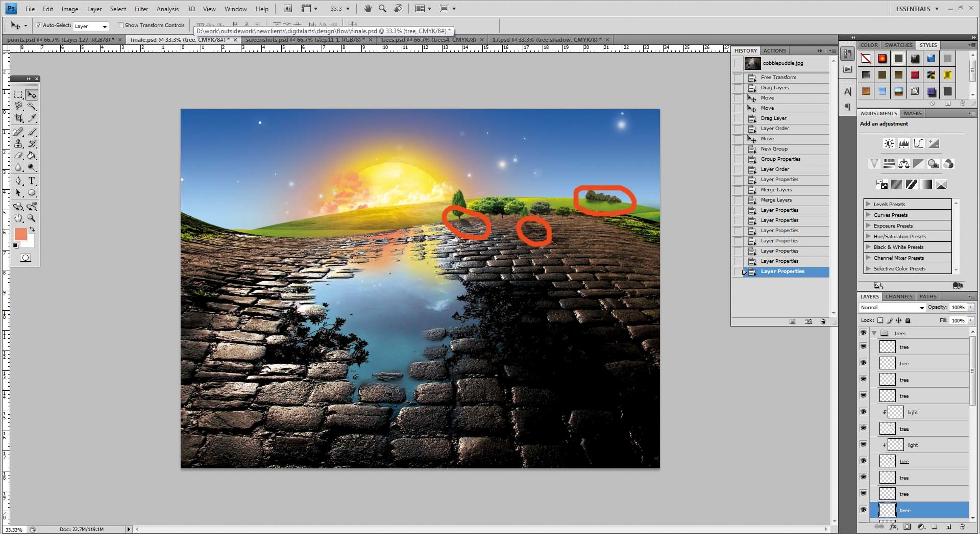The image size is (980, 551).
Task: Launch Bridge from the application bar
Action: [x=288, y=9]
